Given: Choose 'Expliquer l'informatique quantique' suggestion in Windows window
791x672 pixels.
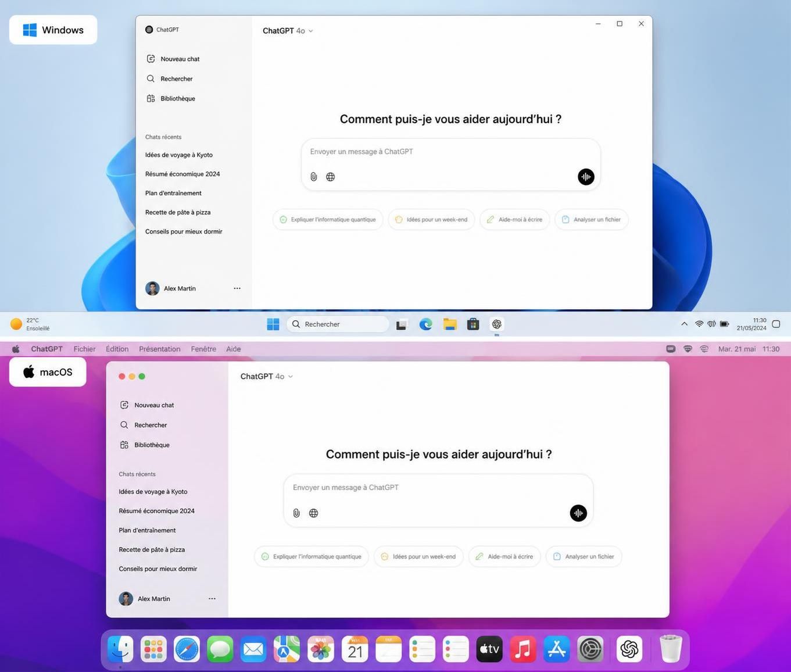Looking at the screenshot, I should (328, 220).
